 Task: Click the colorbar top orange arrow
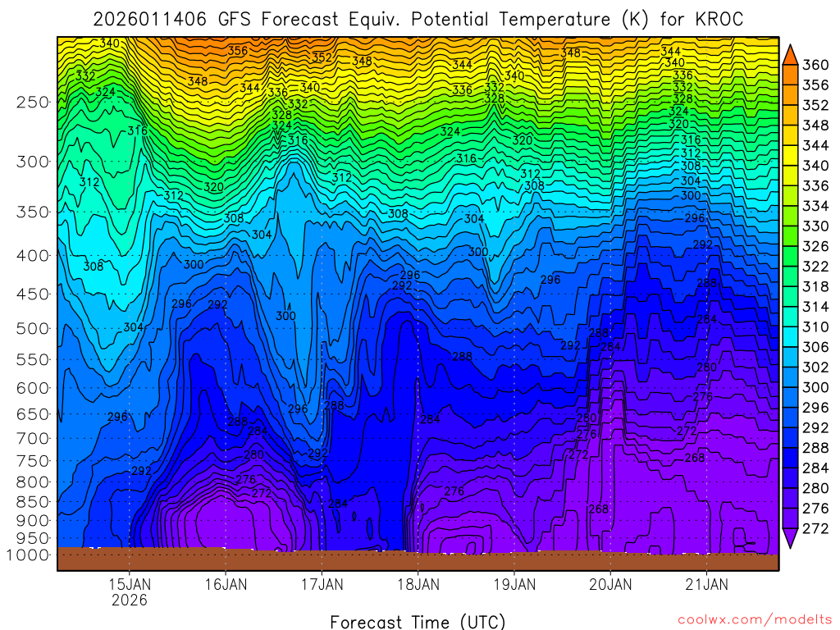[x=790, y=55]
